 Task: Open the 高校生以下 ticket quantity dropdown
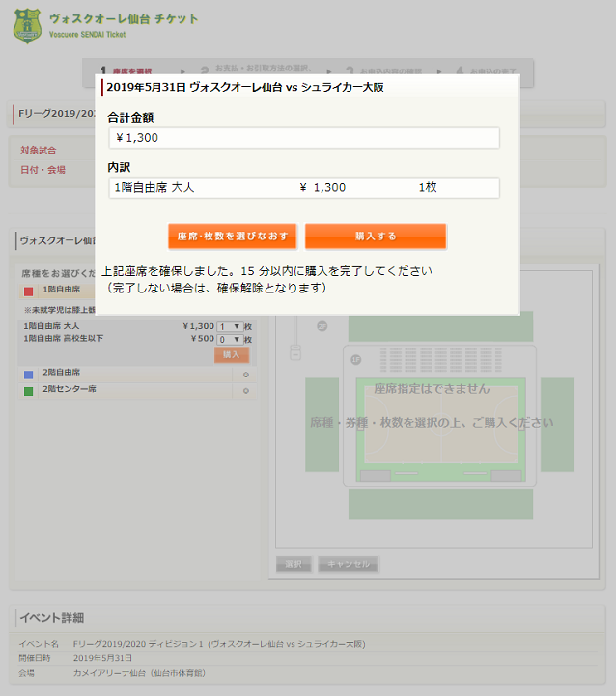coord(230,340)
